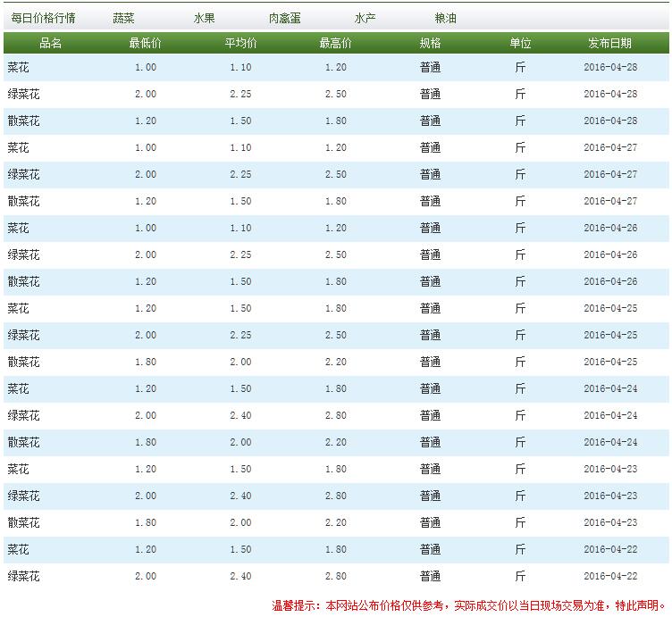Click the 平均价 column header
The width and height of the screenshot is (672, 617).
[241, 43]
